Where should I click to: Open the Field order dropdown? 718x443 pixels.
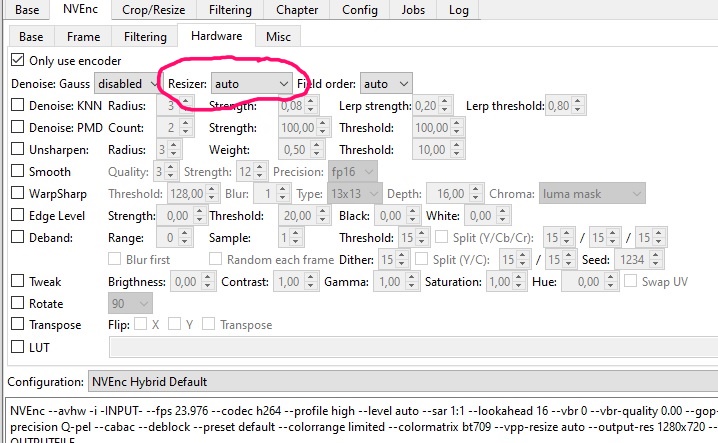point(385,84)
